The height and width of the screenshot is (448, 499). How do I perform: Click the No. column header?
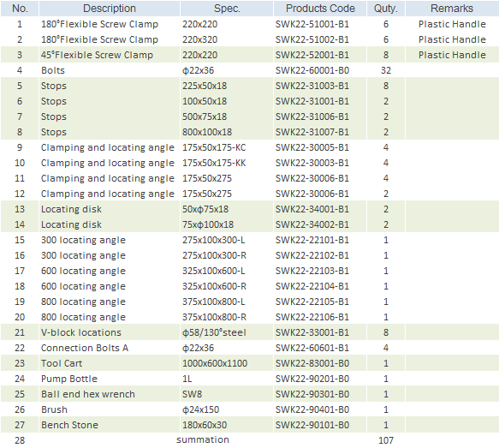tap(20, 9)
